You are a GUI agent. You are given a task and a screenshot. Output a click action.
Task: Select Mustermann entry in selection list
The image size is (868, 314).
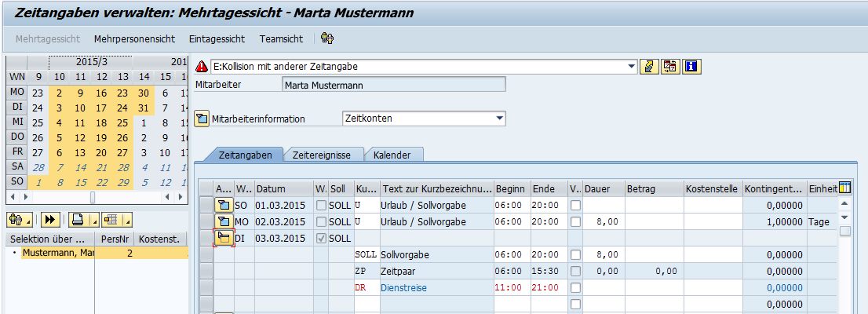point(53,253)
